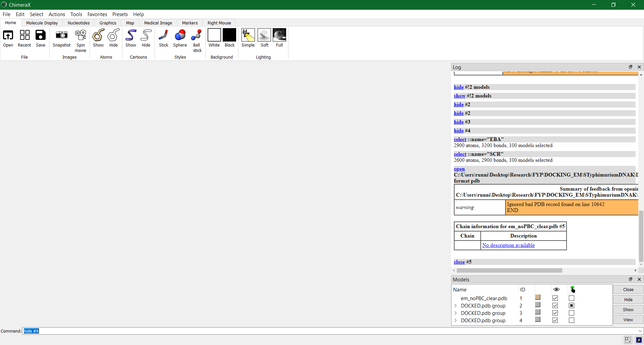Toggle visibility of em_noPBC_clear.pdb model

pyautogui.click(x=555, y=298)
